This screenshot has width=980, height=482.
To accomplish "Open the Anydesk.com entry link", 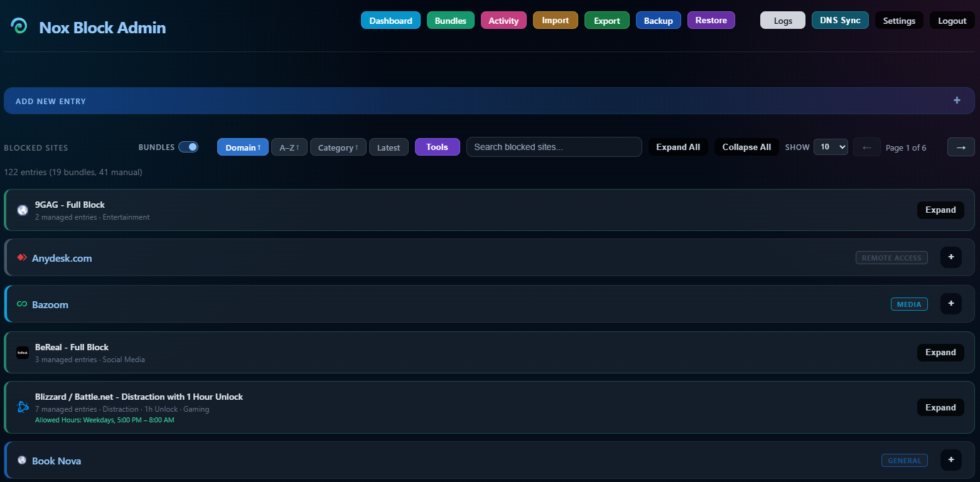I will pos(62,258).
